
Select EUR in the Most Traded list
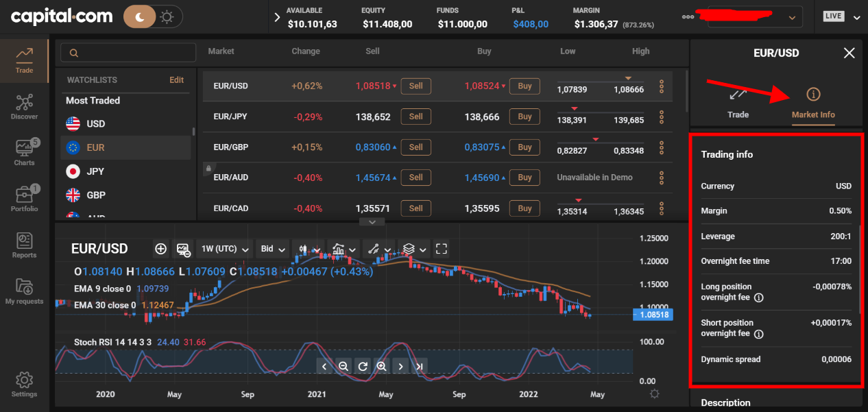(x=95, y=147)
